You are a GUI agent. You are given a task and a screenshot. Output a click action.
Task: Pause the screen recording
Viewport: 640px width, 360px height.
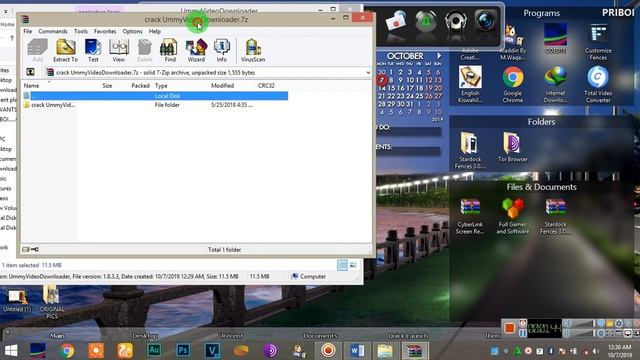click(x=522, y=333)
